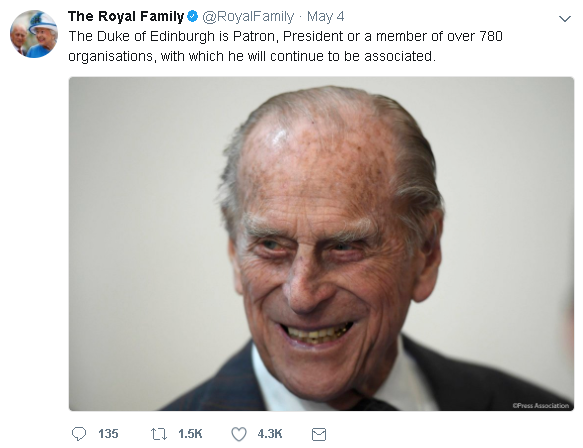Screen dimensions: 583x448
Task: Send via direct message envelope icon
Action: click(x=319, y=434)
